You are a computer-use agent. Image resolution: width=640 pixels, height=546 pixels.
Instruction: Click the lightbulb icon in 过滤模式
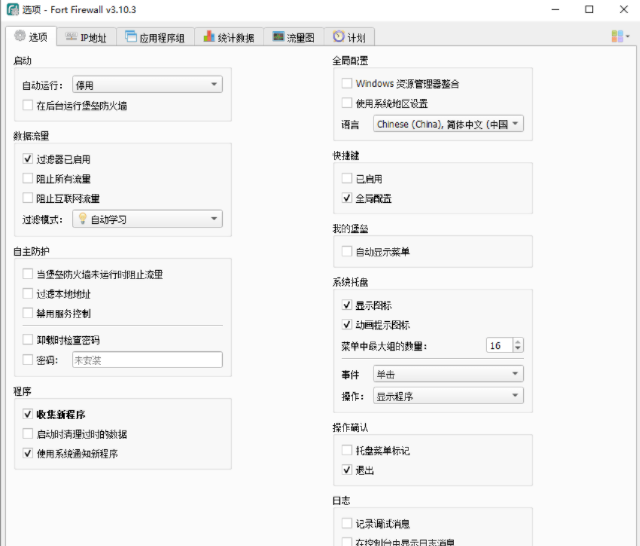click(81, 219)
